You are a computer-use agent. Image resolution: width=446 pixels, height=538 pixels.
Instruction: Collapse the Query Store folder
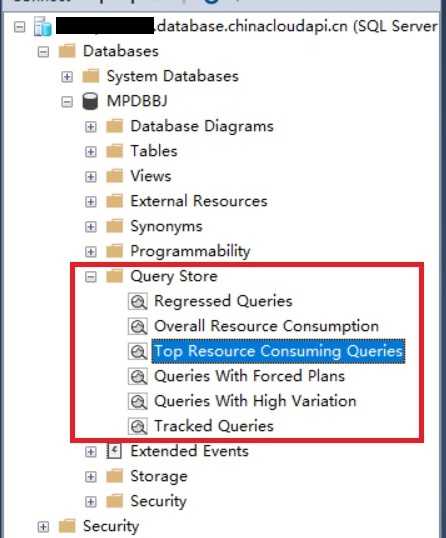91,277
